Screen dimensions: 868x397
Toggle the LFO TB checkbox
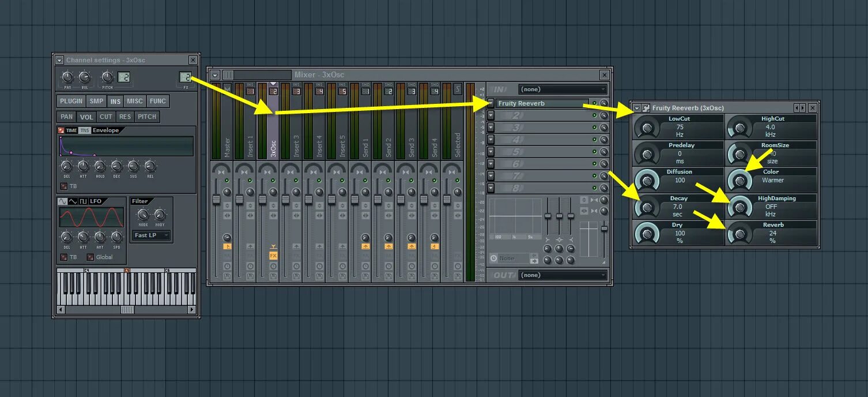point(64,257)
